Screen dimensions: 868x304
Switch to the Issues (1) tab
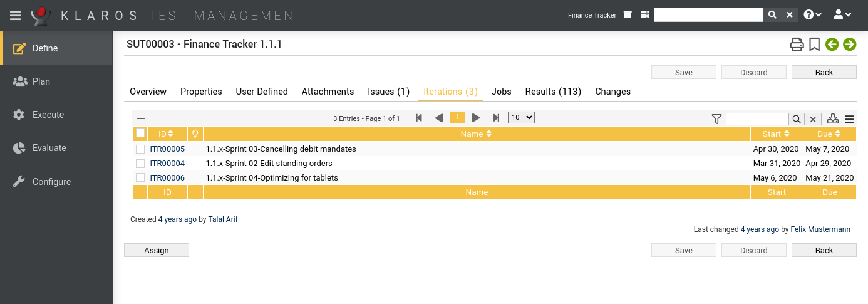389,92
